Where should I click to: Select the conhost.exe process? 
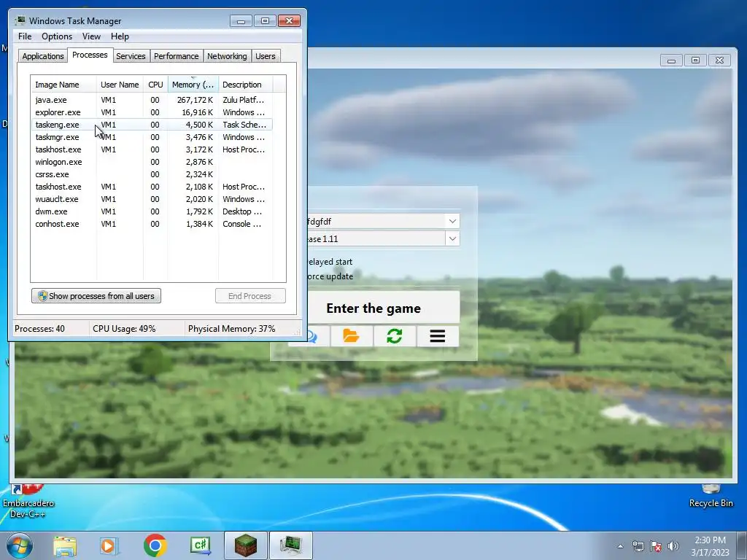point(152,224)
